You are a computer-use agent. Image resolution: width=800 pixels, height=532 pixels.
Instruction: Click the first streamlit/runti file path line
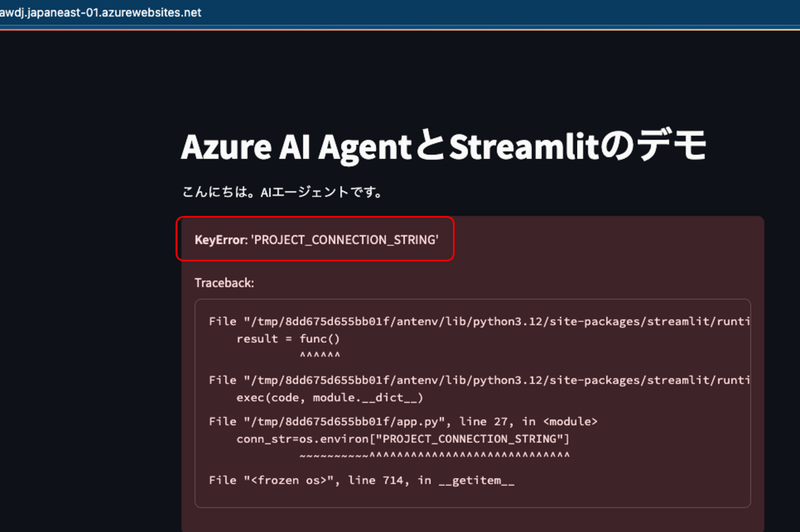coord(480,320)
